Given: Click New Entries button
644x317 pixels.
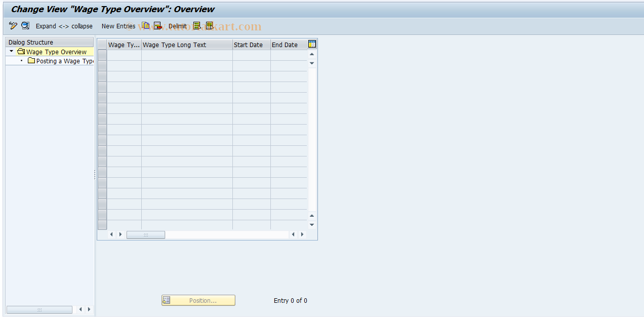Looking at the screenshot, I should click(118, 26).
